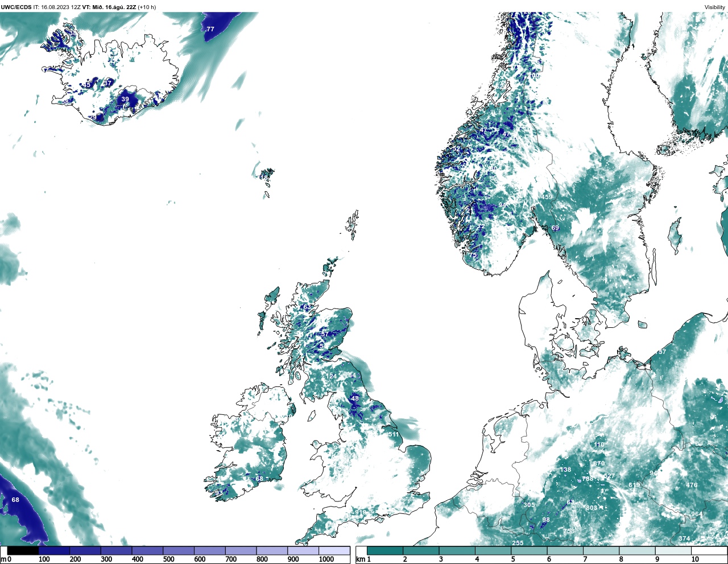
Task: Select the 500–600 m visibility legend swatch
Action: point(179,551)
